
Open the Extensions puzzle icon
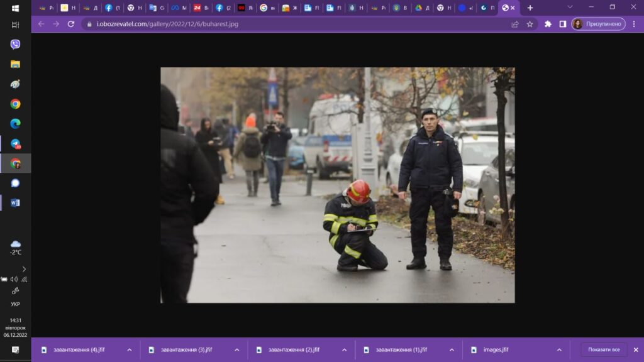548,24
